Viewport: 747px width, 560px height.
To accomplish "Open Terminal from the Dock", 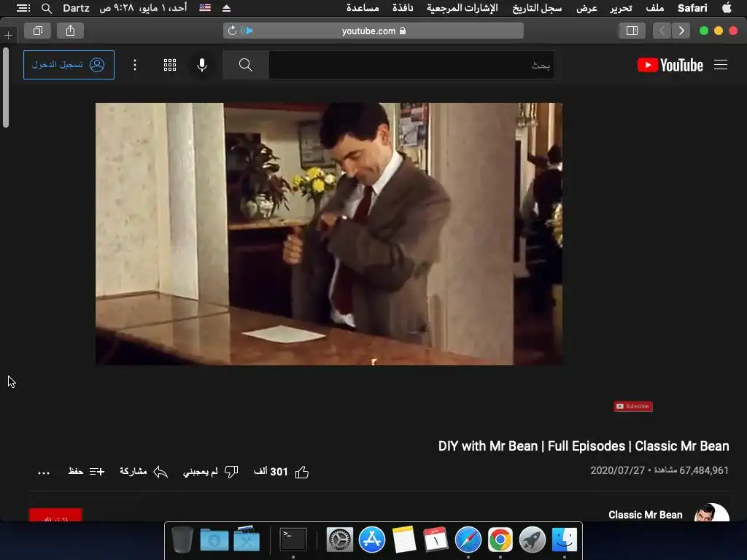I will point(293,540).
